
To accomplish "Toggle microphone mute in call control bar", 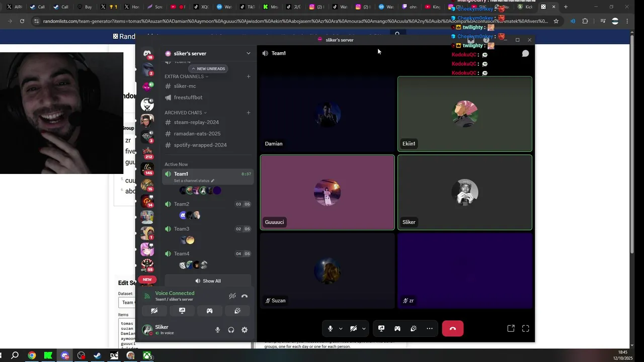I will pyautogui.click(x=330, y=328).
